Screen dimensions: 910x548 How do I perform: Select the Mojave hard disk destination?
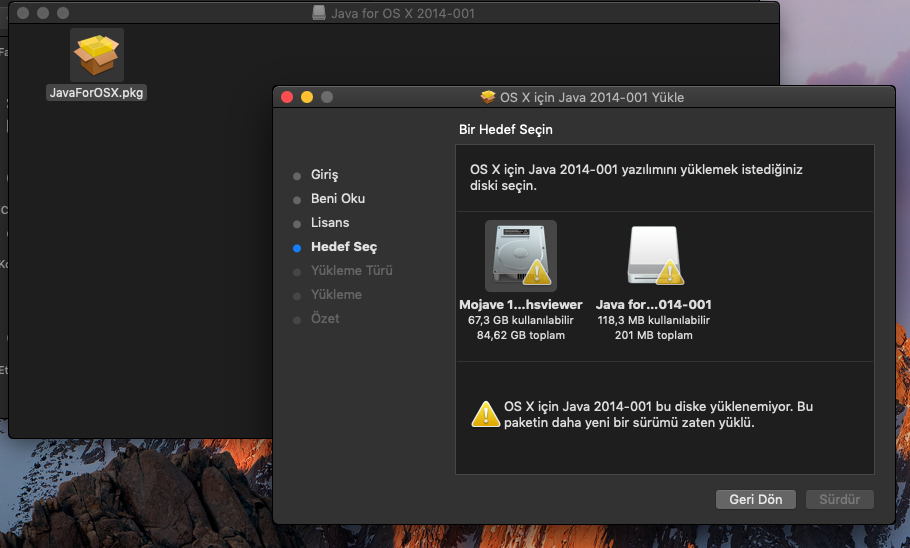pyautogui.click(x=521, y=256)
